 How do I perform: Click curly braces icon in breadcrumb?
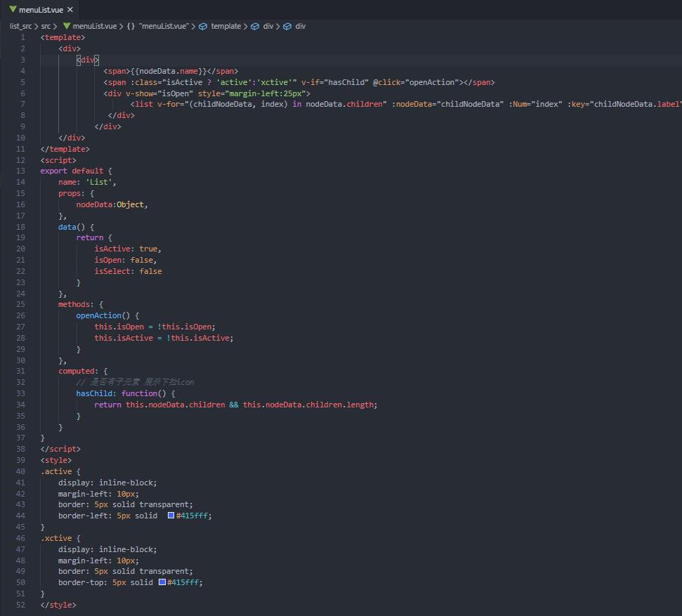pyautogui.click(x=131, y=26)
